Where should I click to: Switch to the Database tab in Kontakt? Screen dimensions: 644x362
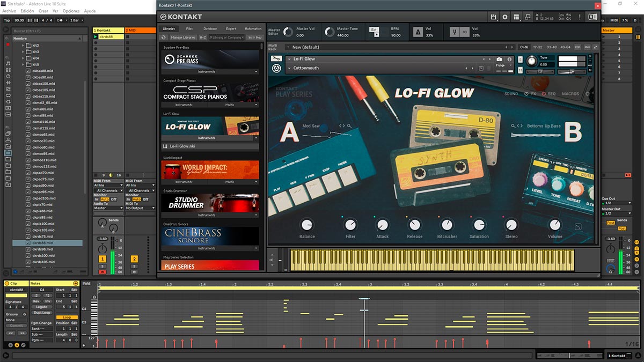click(x=210, y=28)
